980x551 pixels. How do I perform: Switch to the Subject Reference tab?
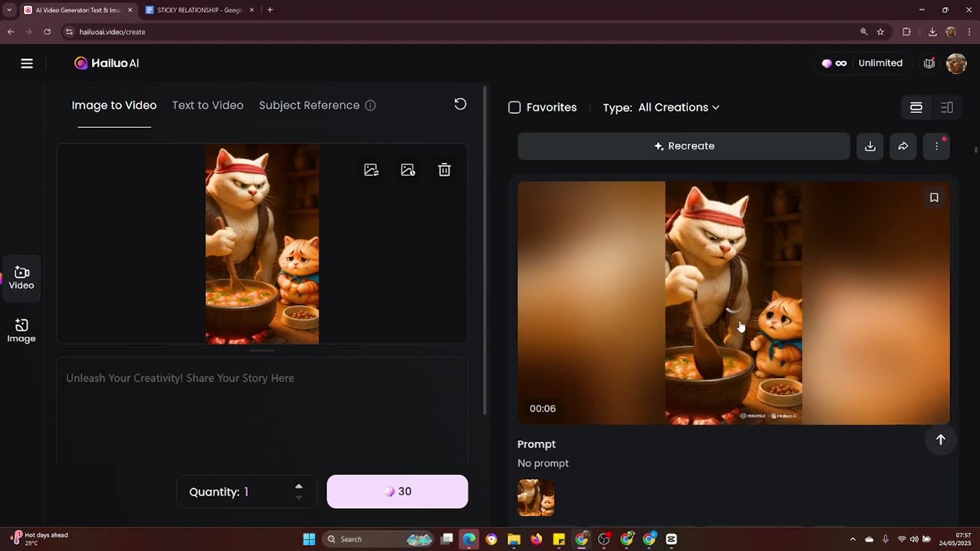(309, 106)
